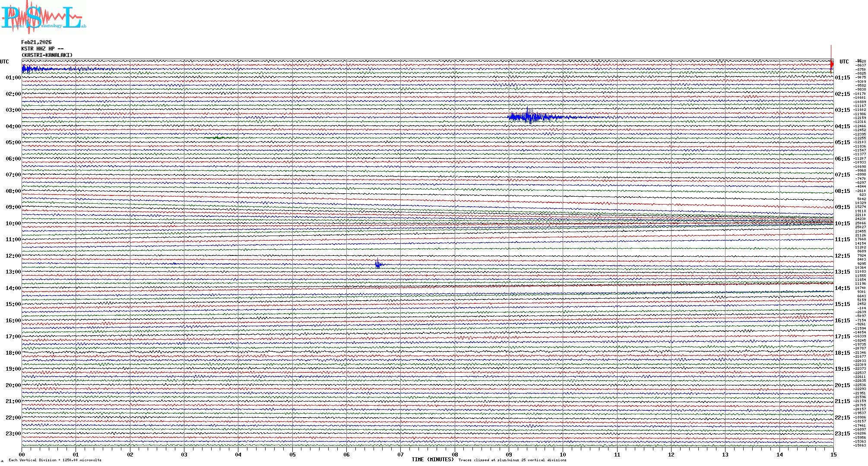Viewport: 868px width, 466px height.
Task: Click the 03:00 hour label on left axis
Action: [x=13, y=110]
